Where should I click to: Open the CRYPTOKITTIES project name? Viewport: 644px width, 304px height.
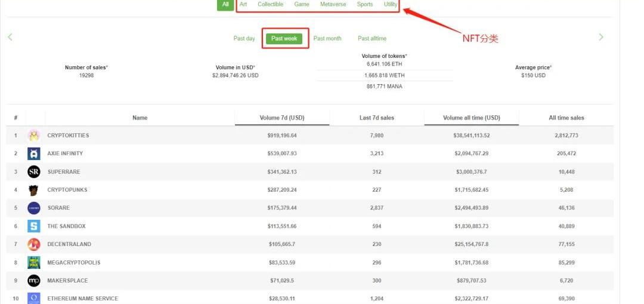coord(68,136)
